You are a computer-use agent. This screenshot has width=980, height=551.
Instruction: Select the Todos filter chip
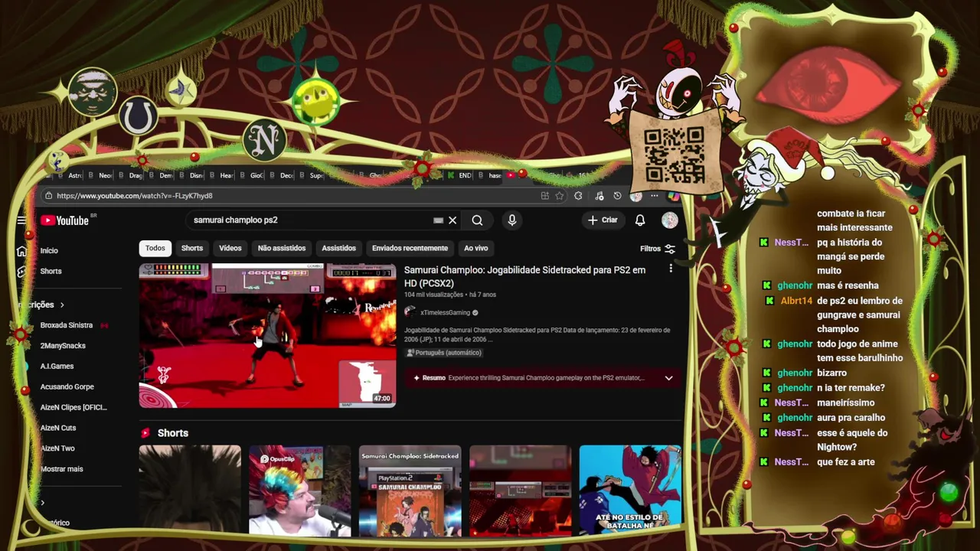155,248
